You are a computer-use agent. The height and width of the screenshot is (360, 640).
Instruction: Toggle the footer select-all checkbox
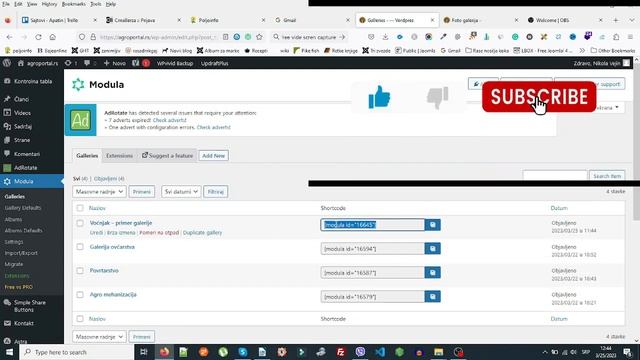[80, 319]
